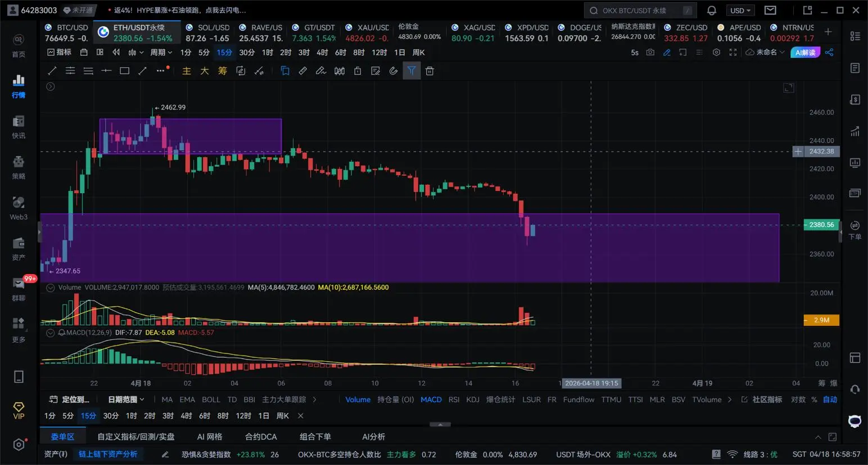Screen dimensions: 868x465
Task: Toggle the EMA indicator
Action: 187,399
